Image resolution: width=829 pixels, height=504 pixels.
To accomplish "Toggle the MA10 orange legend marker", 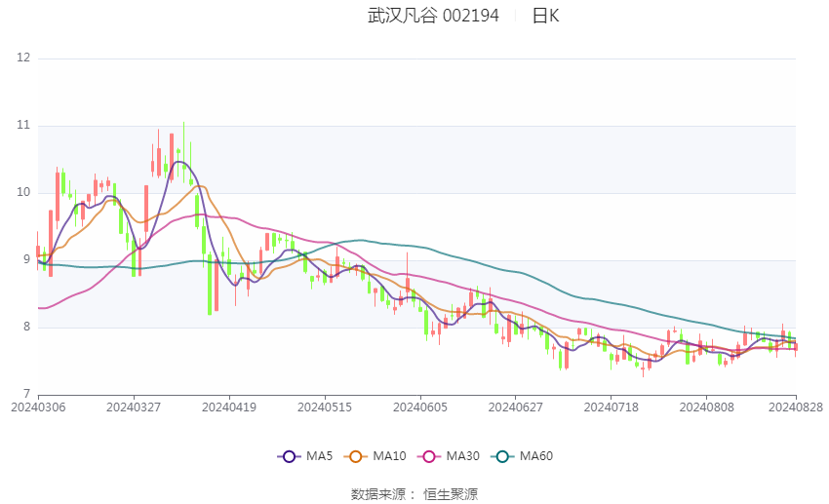I will click(356, 456).
